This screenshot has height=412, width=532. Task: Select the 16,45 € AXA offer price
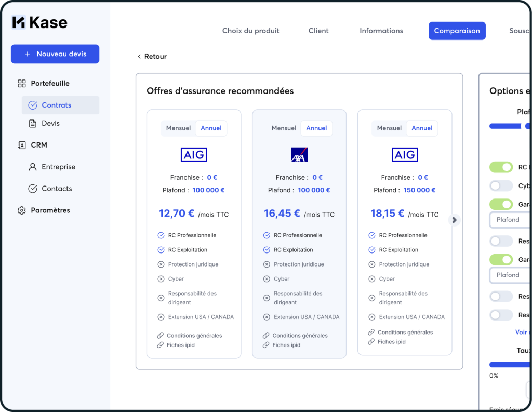(x=282, y=214)
